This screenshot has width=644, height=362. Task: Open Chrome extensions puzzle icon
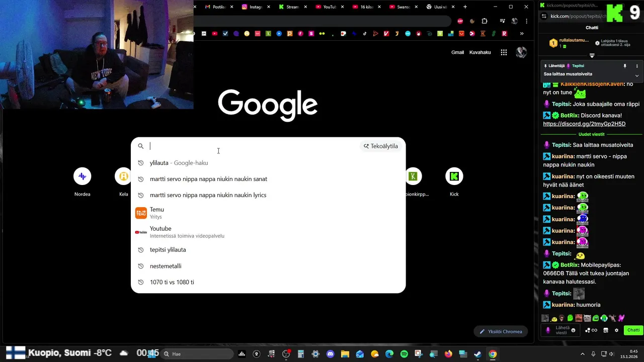[x=485, y=21]
